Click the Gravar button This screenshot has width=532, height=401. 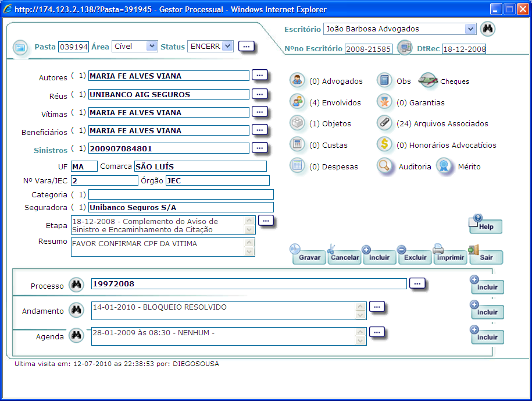(x=309, y=255)
